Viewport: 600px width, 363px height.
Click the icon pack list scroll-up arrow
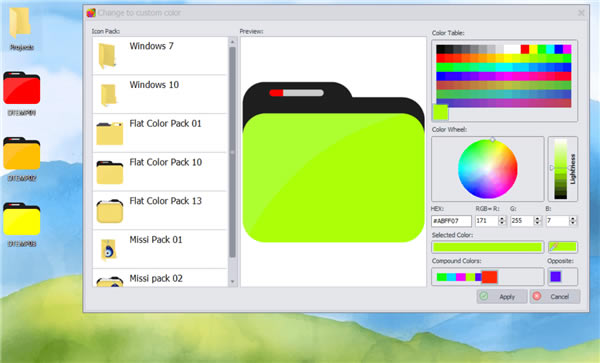[232, 41]
